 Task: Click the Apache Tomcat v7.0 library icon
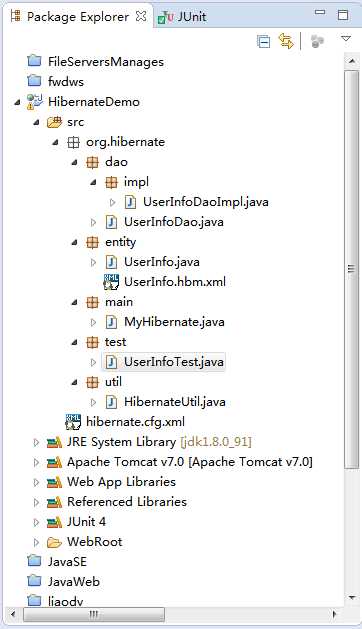coord(54,463)
